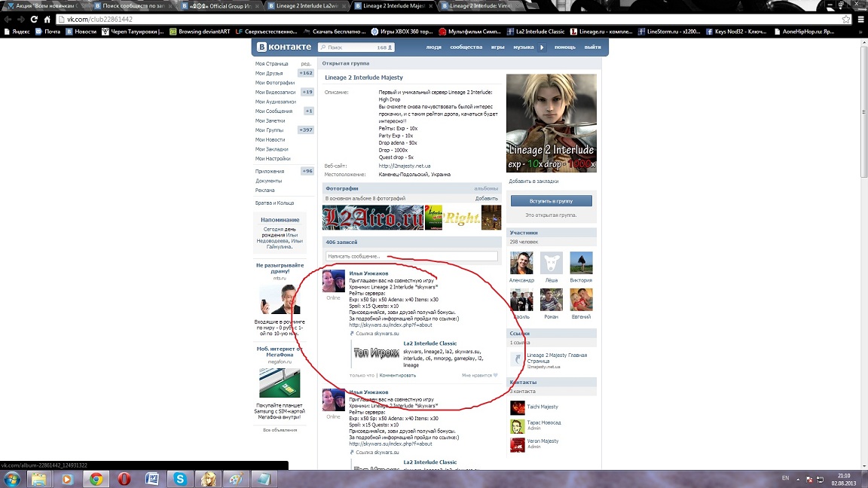
Task: Open L2Airo.ru photo thumbnail
Action: pos(373,218)
